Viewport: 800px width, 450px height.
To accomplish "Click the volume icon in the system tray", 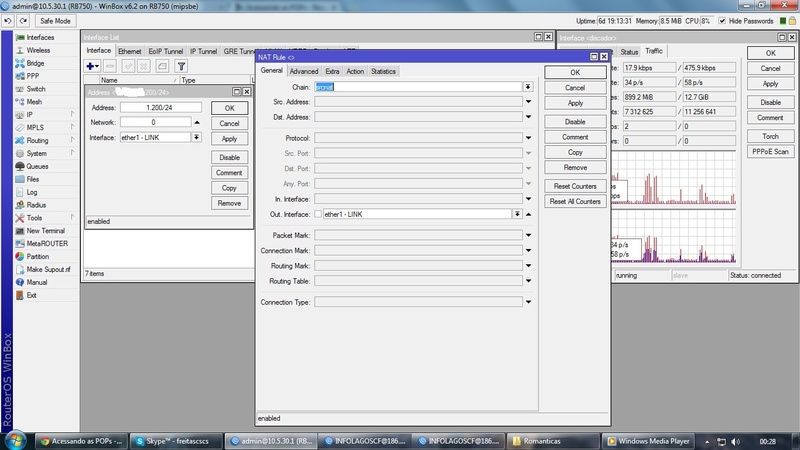I will (x=735, y=441).
